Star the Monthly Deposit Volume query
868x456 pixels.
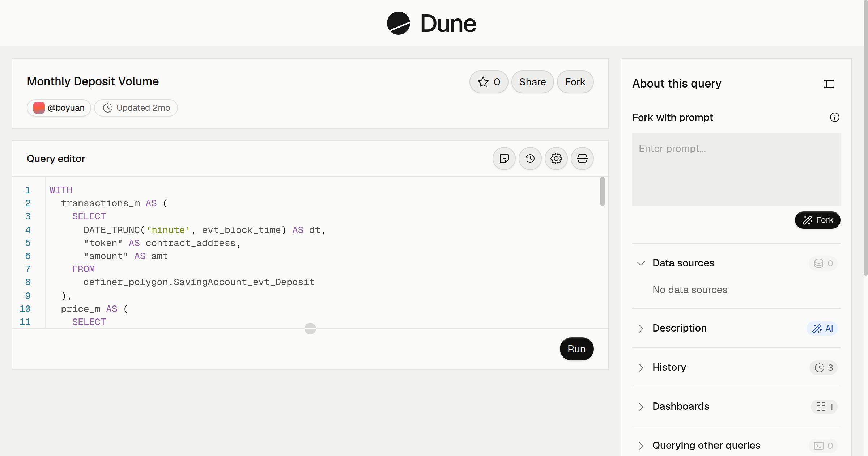coord(489,82)
